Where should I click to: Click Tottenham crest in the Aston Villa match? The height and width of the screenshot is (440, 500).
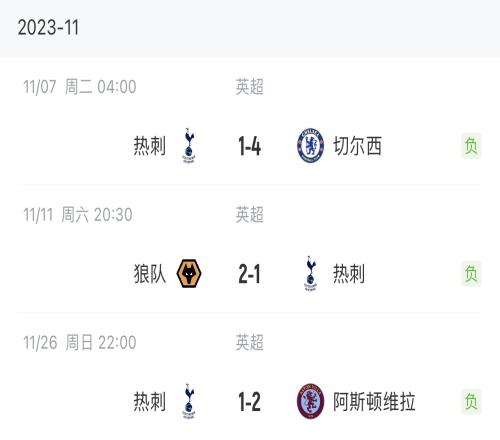(189, 401)
